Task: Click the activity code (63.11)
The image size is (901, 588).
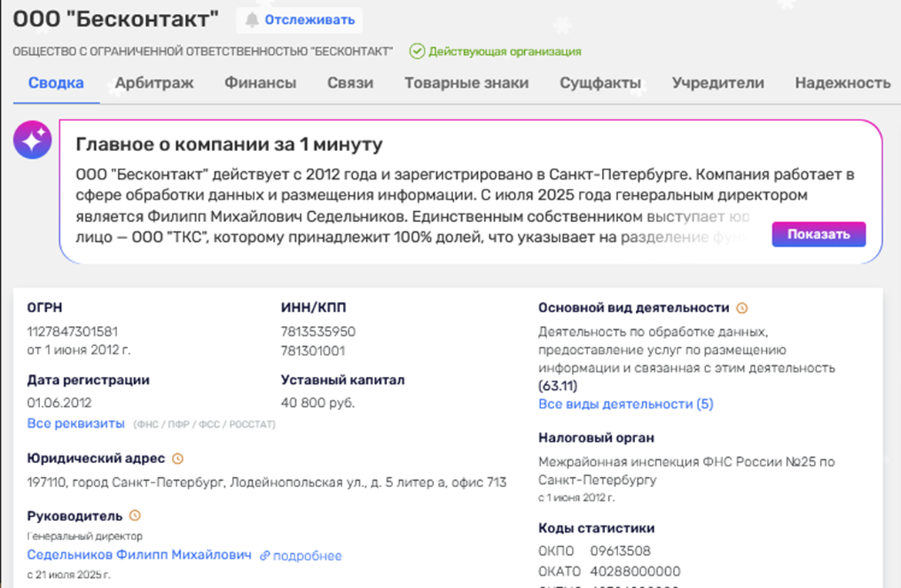Action: click(x=558, y=385)
